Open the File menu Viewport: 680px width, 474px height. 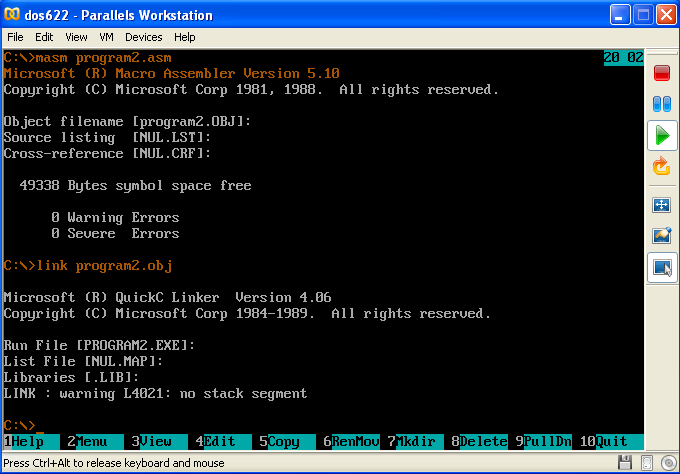pos(15,37)
